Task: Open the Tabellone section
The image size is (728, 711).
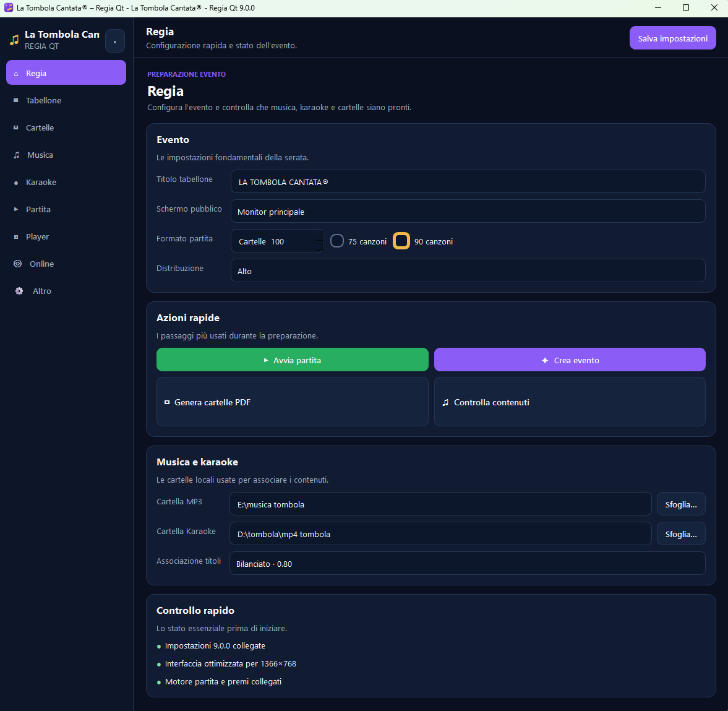Action: 66,100
